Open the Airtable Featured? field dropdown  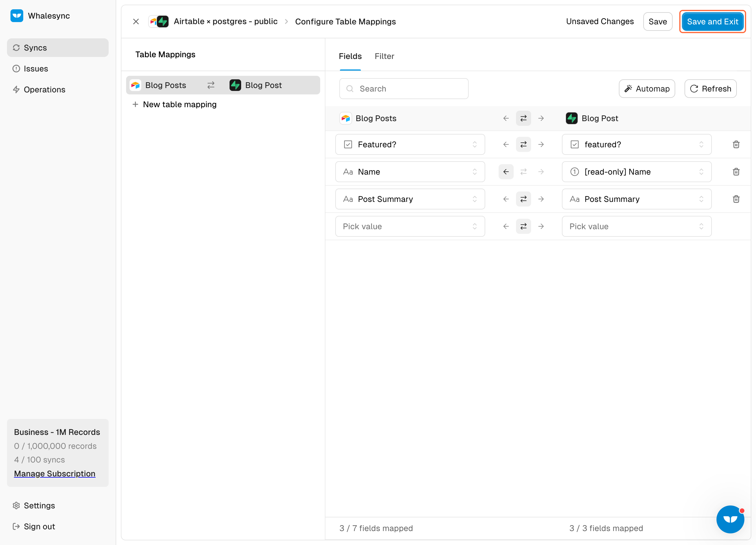410,144
